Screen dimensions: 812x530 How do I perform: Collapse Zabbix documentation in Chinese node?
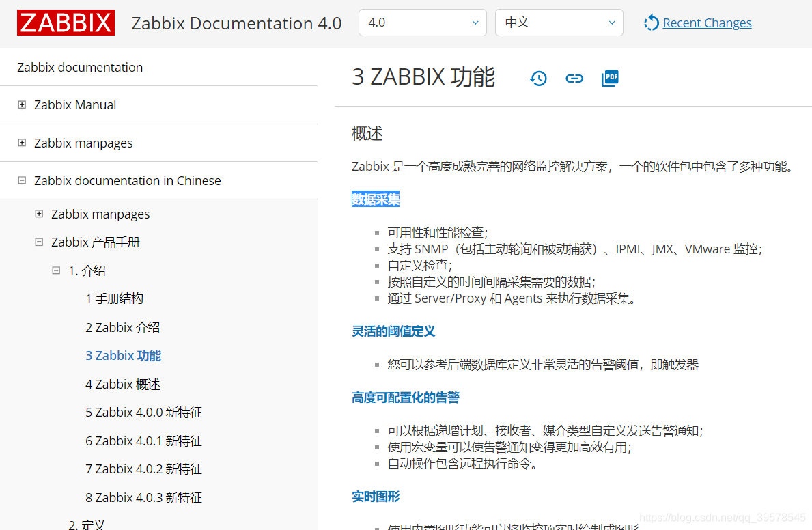point(22,180)
